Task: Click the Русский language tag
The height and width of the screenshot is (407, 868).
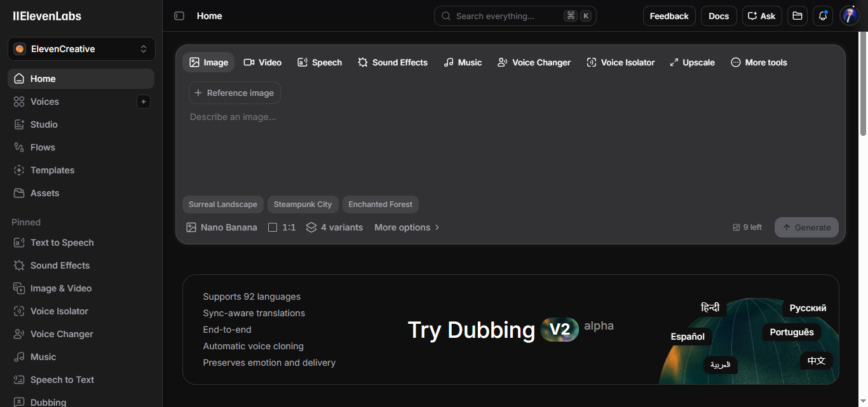Action: pyautogui.click(x=808, y=308)
